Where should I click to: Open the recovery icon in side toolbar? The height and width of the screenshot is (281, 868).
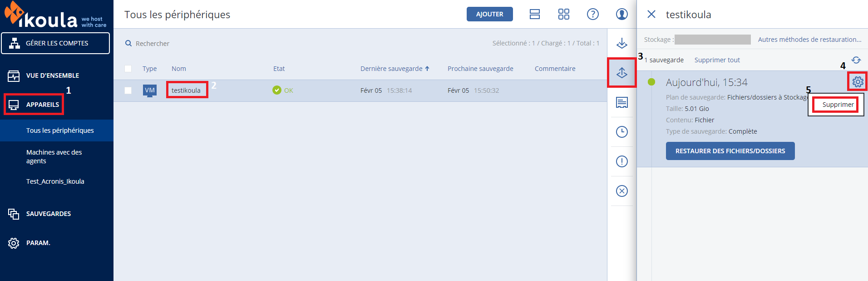tap(622, 73)
